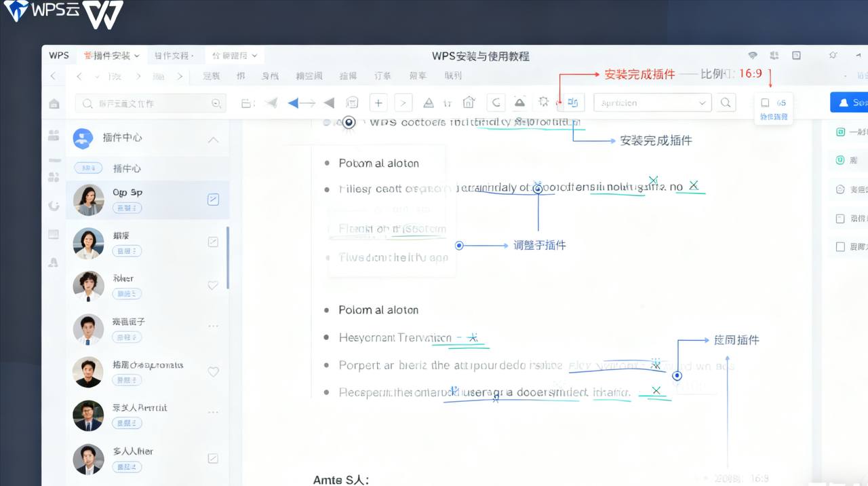This screenshot has height=486, width=868.
Task: Click the 16:9 ratio label
Action: [x=751, y=73]
